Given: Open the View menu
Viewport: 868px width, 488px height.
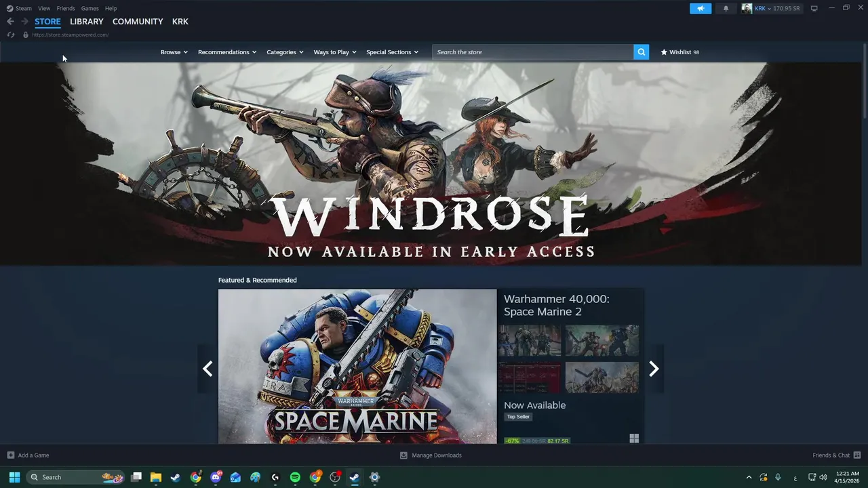Looking at the screenshot, I should coord(44,8).
